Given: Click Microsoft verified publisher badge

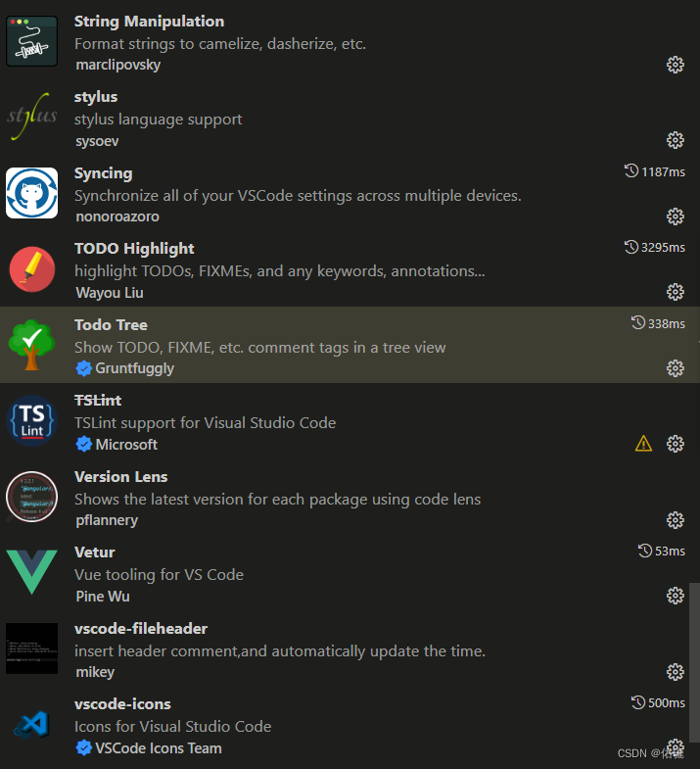Looking at the screenshot, I should click(x=84, y=444).
